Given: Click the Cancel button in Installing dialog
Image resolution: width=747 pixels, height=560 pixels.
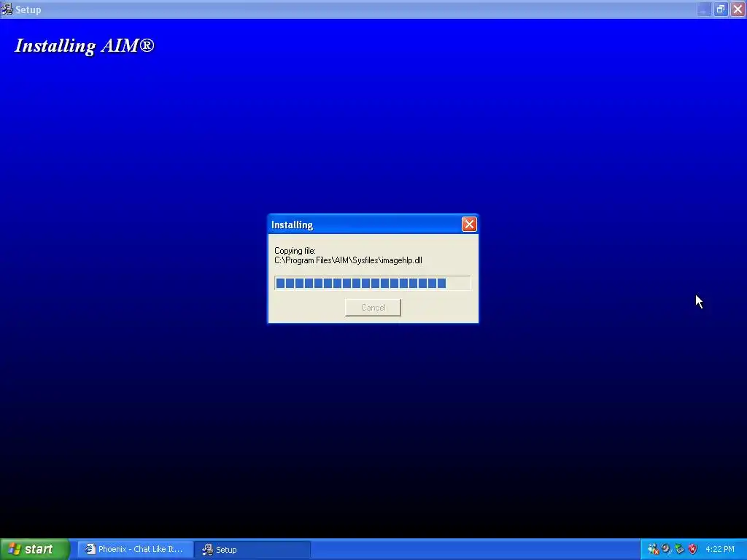Looking at the screenshot, I should [x=373, y=308].
